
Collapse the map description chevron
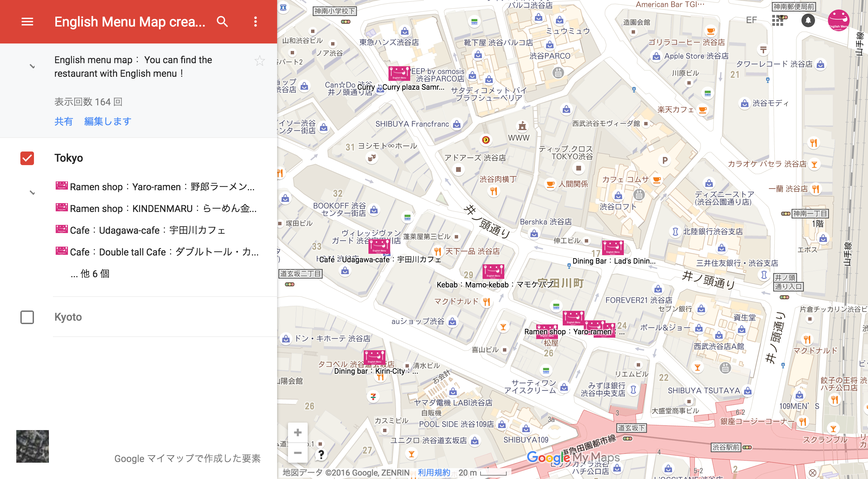(x=32, y=66)
